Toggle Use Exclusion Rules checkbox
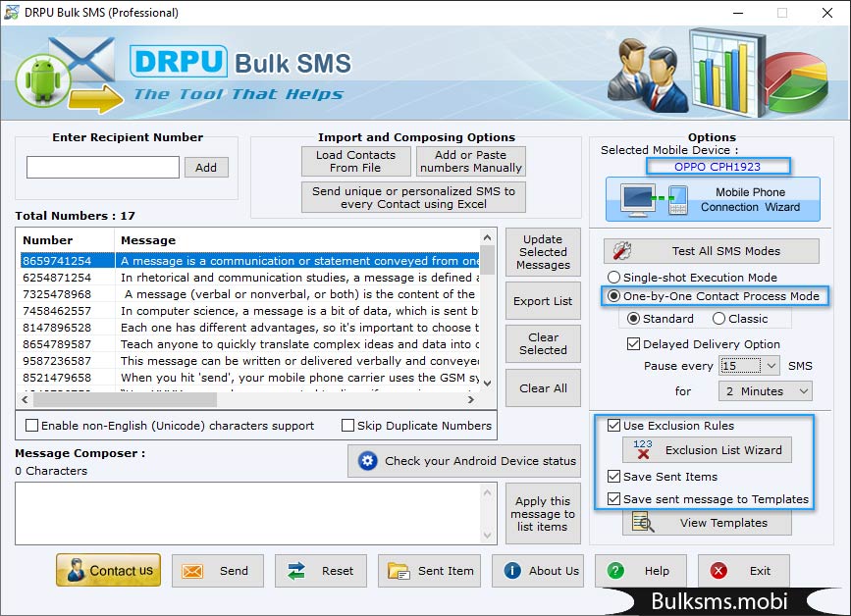This screenshot has width=851, height=616. click(x=613, y=425)
